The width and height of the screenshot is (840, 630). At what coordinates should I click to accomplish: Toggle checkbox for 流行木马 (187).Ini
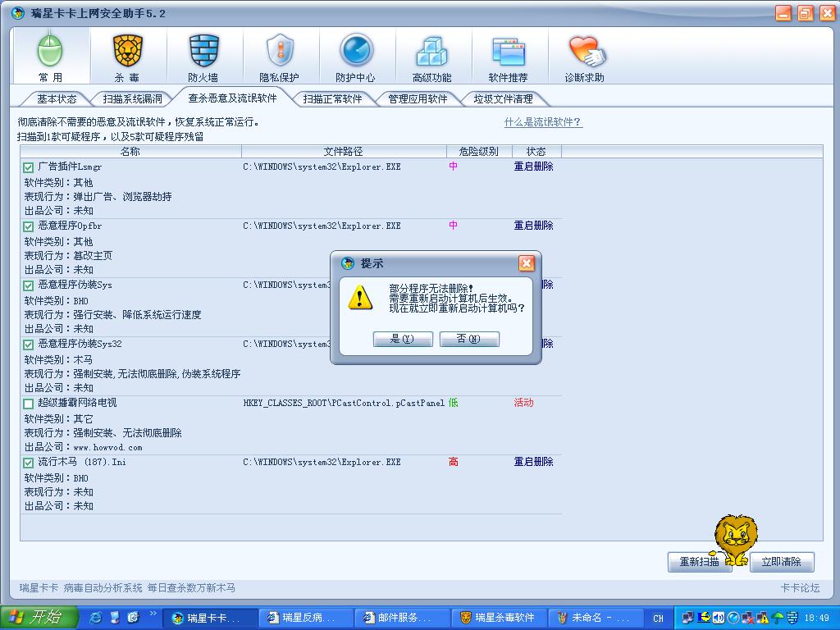point(29,463)
